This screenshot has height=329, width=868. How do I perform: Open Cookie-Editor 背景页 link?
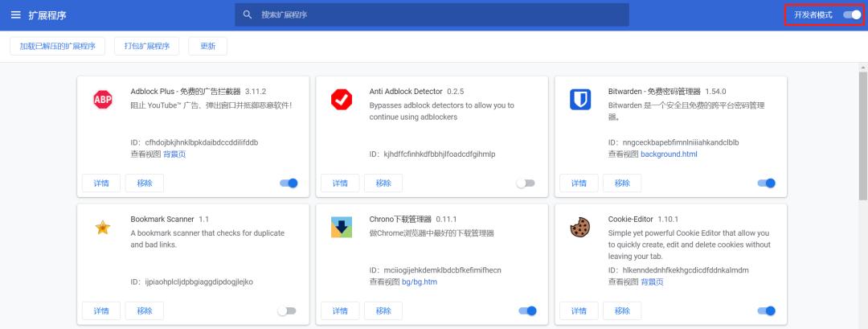tap(652, 282)
